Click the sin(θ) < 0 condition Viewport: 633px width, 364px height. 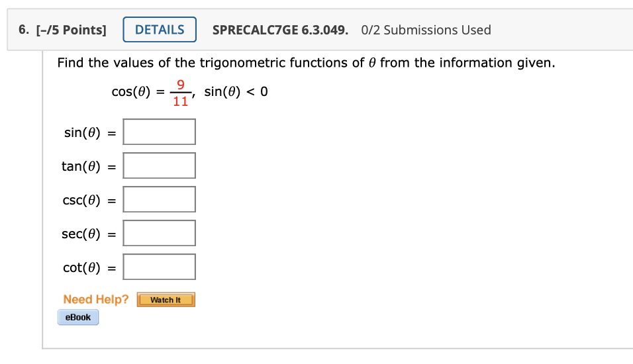tap(236, 91)
